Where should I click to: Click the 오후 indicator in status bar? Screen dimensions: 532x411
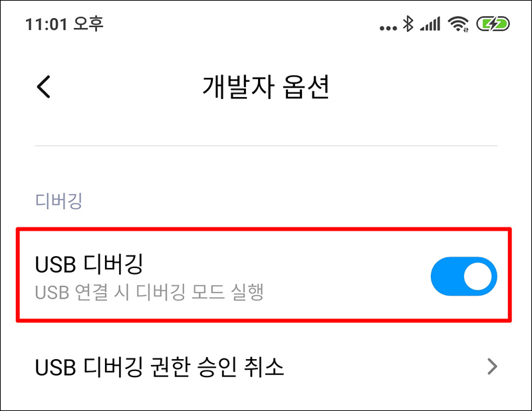point(88,24)
